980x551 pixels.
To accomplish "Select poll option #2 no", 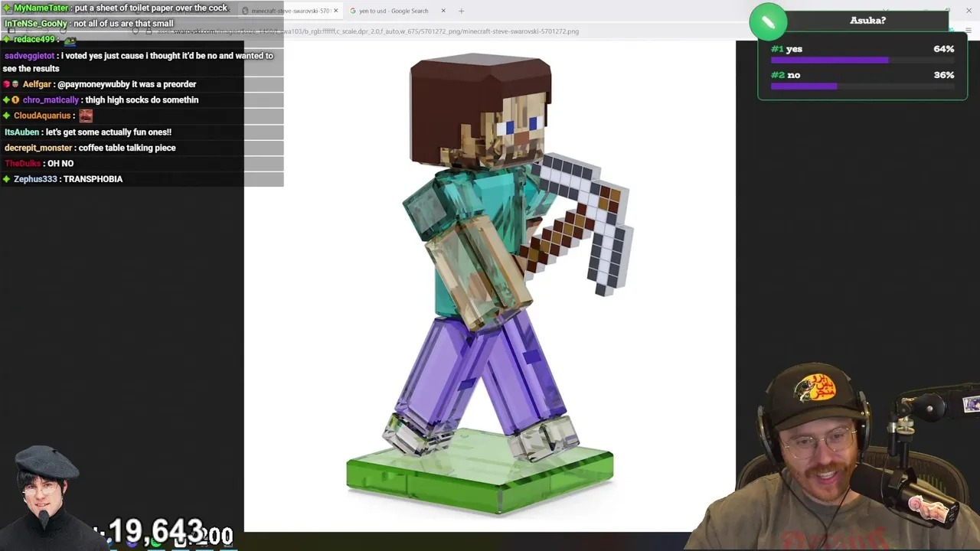I will click(786, 75).
